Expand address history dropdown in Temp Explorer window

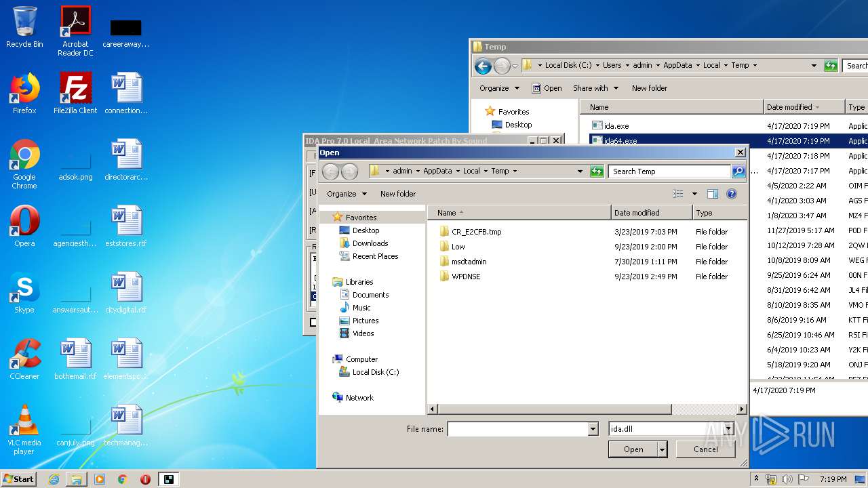pos(814,66)
